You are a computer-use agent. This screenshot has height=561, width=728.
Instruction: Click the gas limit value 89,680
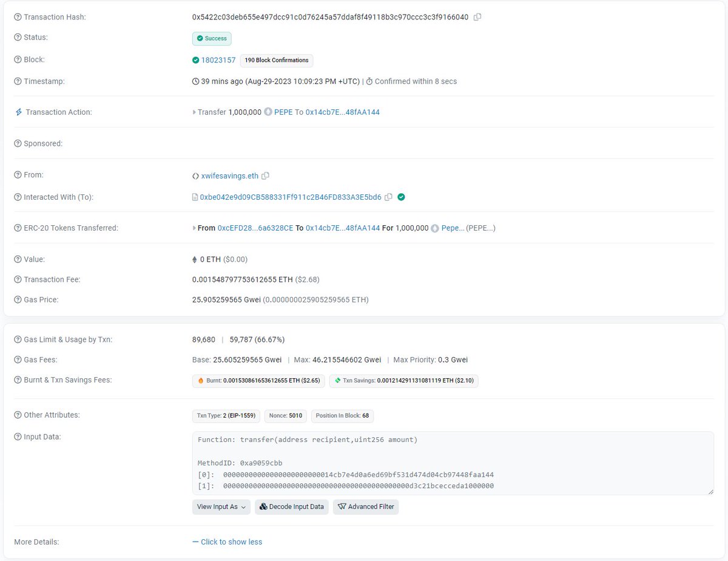pyautogui.click(x=204, y=339)
